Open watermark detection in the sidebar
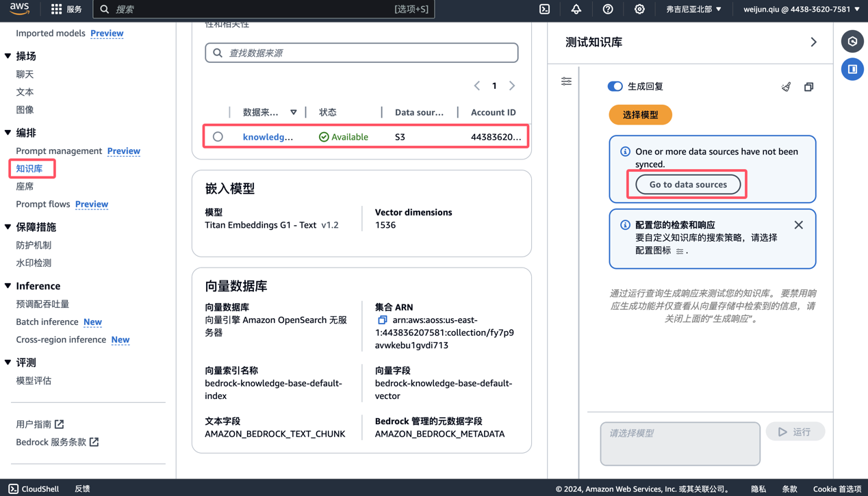868x496 pixels. (34, 263)
